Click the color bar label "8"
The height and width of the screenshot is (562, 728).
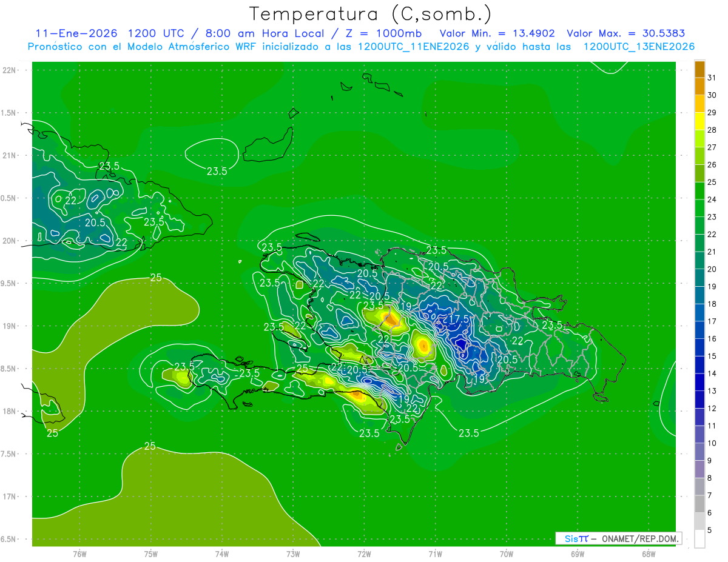click(710, 478)
